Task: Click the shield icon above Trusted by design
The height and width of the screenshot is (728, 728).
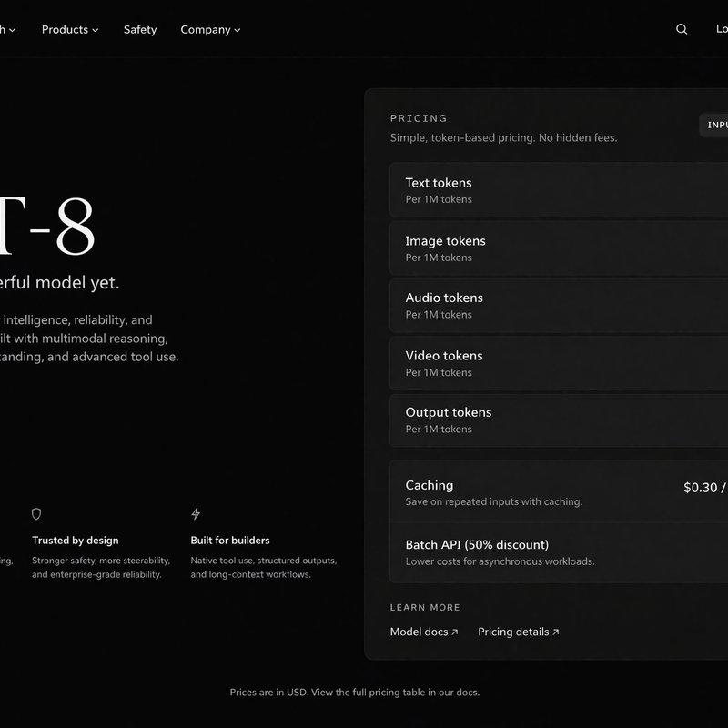Action: pyautogui.click(x=36, y=513)
